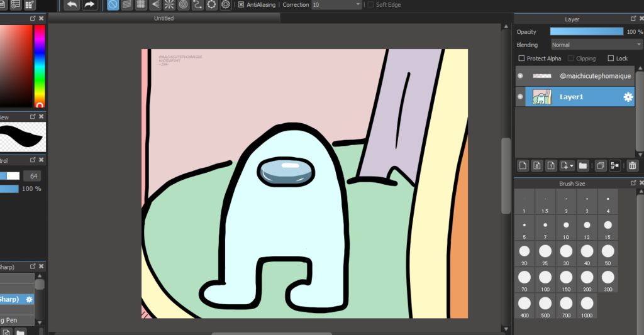
Task: Click the layer Opacity slider
Action: pyautogui.click(x=587, y=31)
